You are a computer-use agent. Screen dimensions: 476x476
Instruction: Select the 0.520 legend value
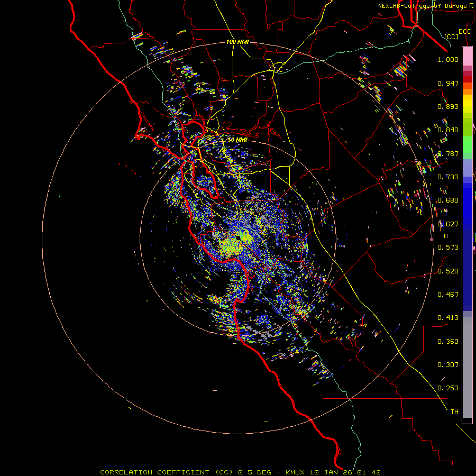coord(448,271)
